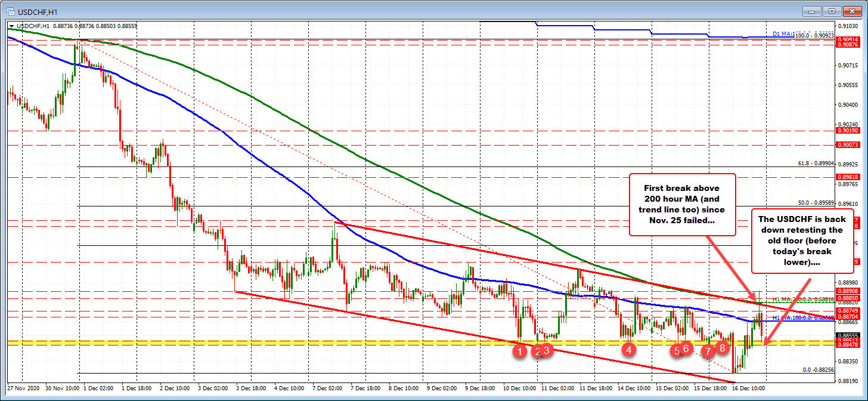
Task: Click the 'First break above 200 hour MA' note
Action: [682, 204]
